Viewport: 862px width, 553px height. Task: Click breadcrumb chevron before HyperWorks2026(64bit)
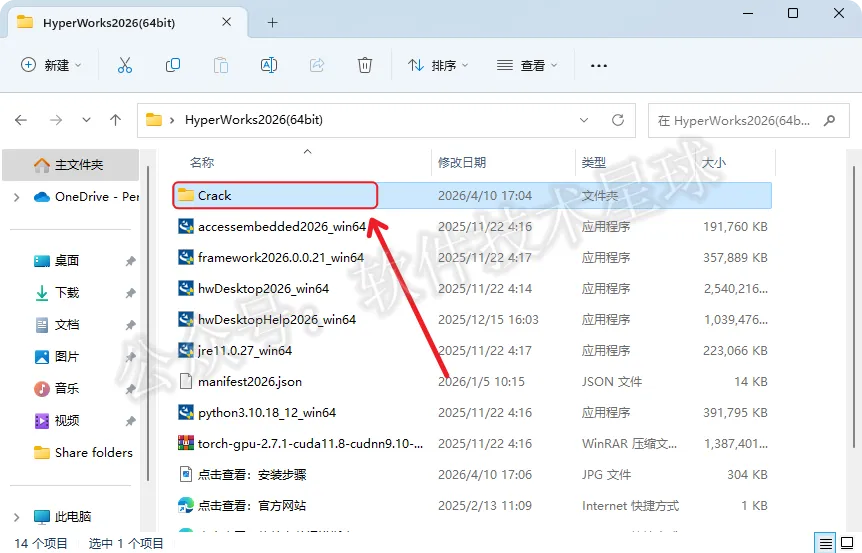(x=172, y=120)
